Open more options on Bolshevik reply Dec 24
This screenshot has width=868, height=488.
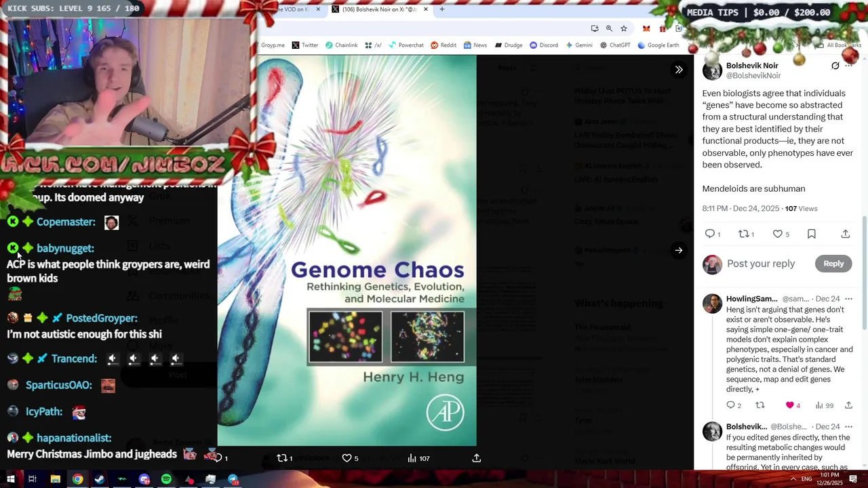[848, 427]
